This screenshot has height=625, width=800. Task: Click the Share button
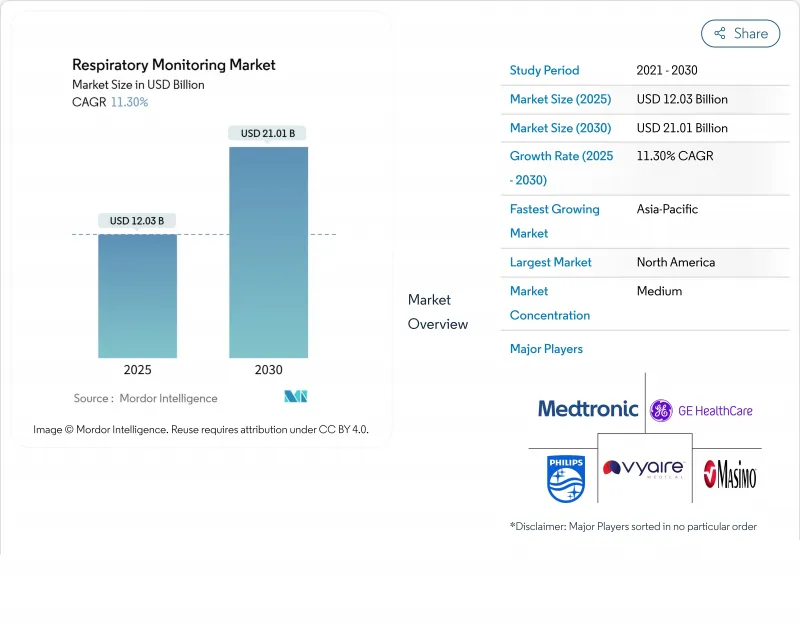pos(740,33)
